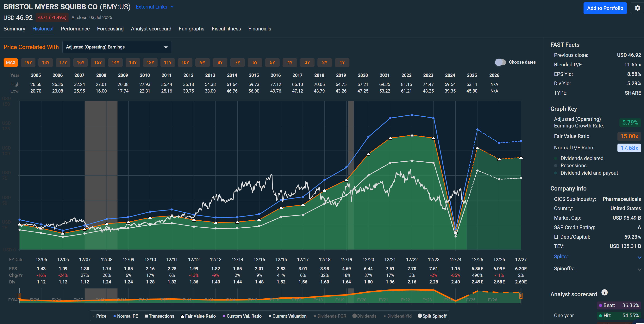644x324 pixels.
Task: Toggle the Transactions legend marker
Action: click(x=147, y=316)
